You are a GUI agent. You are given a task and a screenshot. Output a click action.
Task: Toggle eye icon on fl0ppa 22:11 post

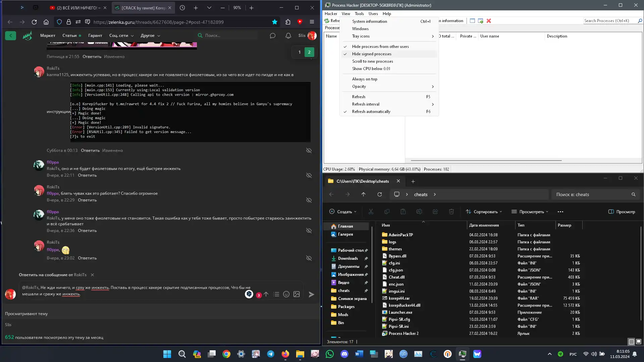pyautogui.click(x=309, y=175)
